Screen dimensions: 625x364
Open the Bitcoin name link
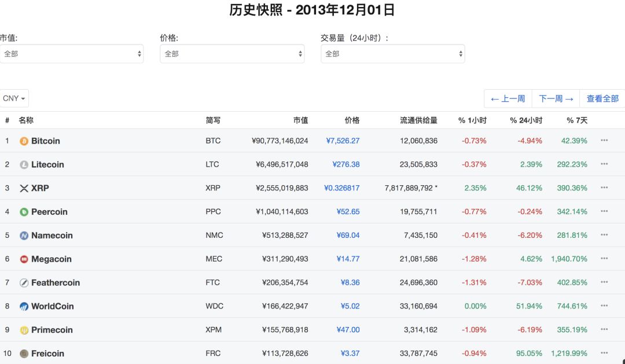point(46,141)
